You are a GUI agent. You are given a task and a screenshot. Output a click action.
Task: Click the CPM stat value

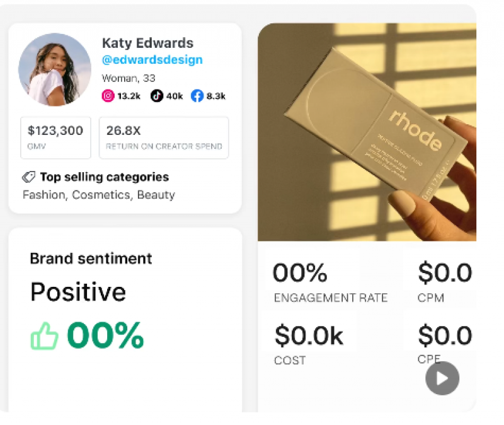point(444,274)
